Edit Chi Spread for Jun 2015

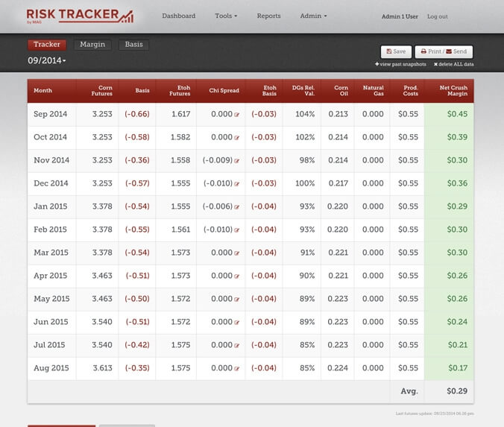[x=236, y=322]
